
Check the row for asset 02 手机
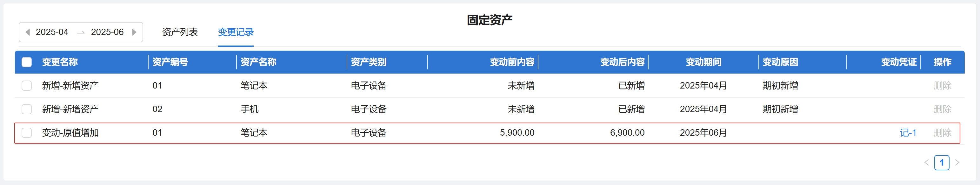[27, 109]
